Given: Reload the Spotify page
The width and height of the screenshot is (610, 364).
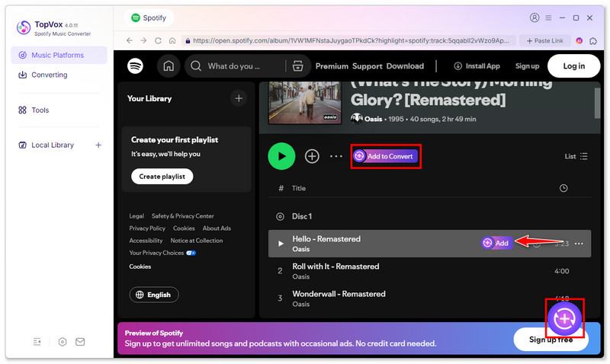Looking at the screenshot, I should (x=158, y=40).
